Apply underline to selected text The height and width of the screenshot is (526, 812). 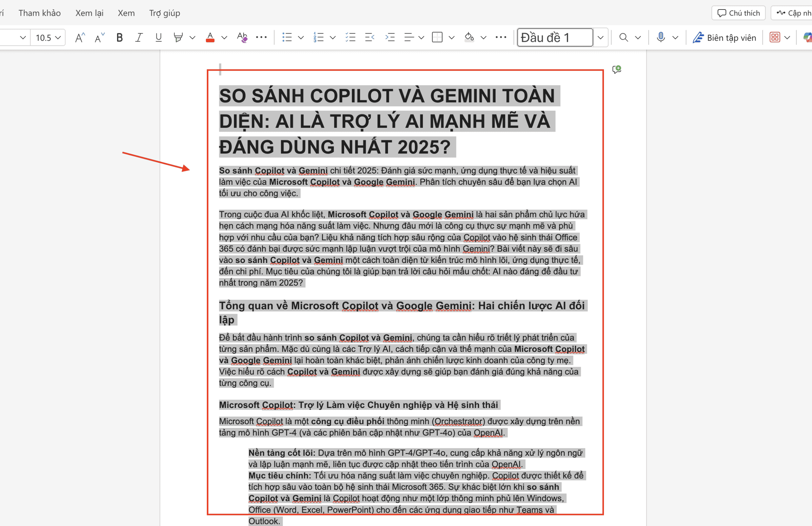click(x=158, y=37)
